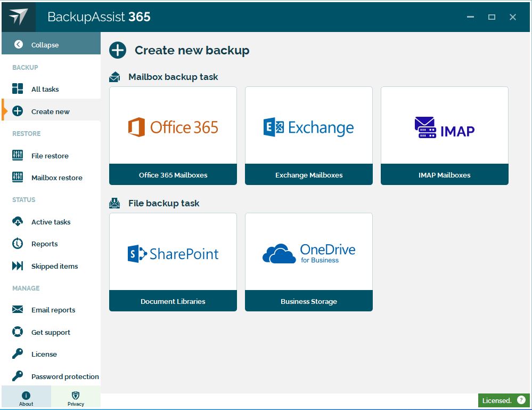Viewport: 532px width, 410px height.
Task: Open Password protection settings
Action: (51, 376)
